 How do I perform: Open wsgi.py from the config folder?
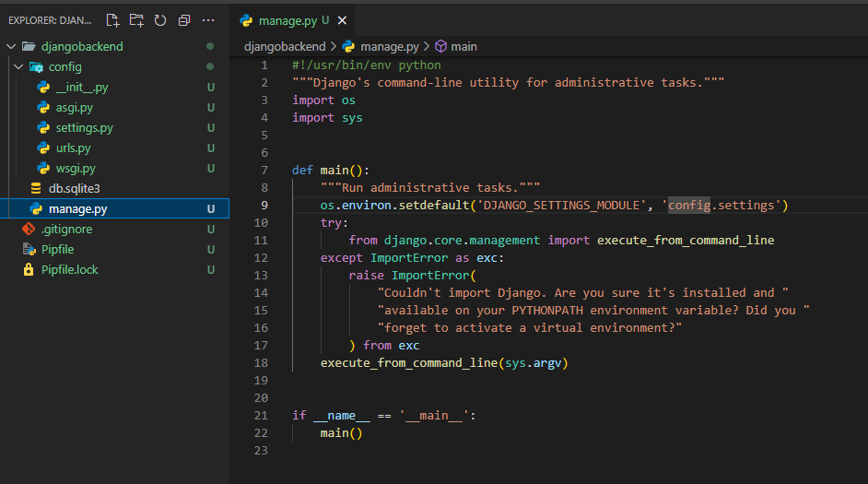point(76,169)
